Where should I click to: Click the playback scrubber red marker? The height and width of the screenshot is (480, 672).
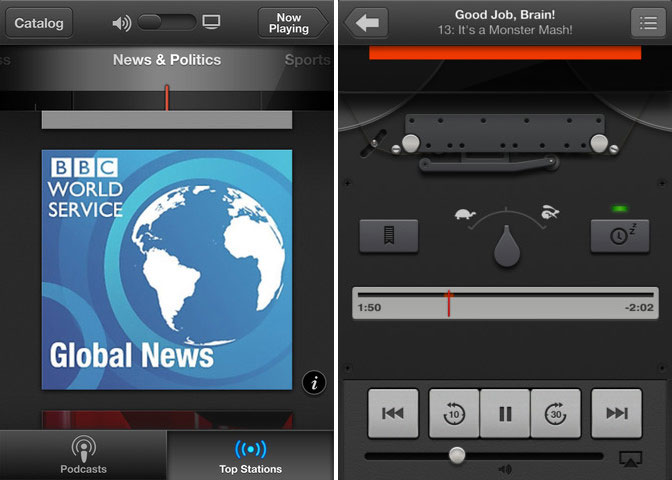[x=449, y=303]
